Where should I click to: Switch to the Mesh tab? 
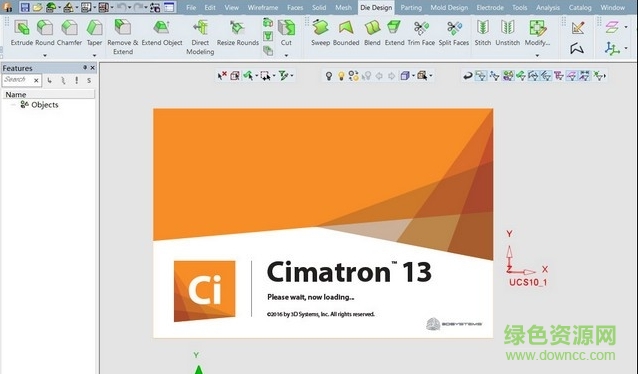point(343,7)
